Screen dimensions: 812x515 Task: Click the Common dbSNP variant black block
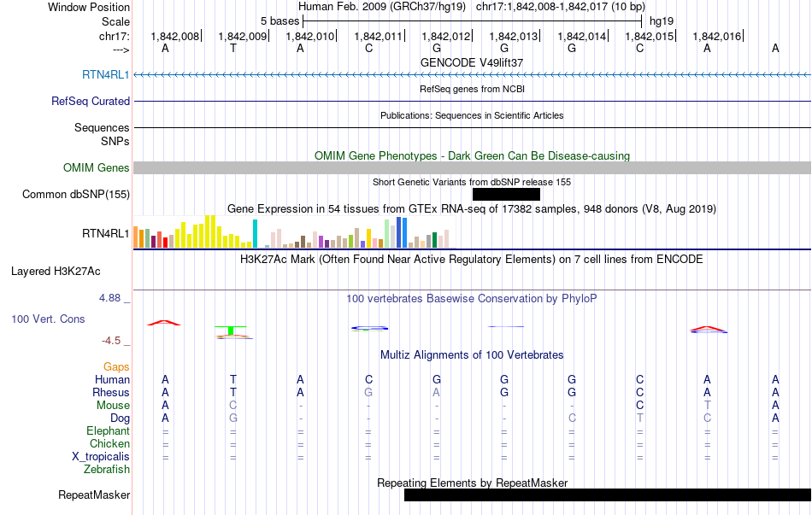tap(506, 194)
